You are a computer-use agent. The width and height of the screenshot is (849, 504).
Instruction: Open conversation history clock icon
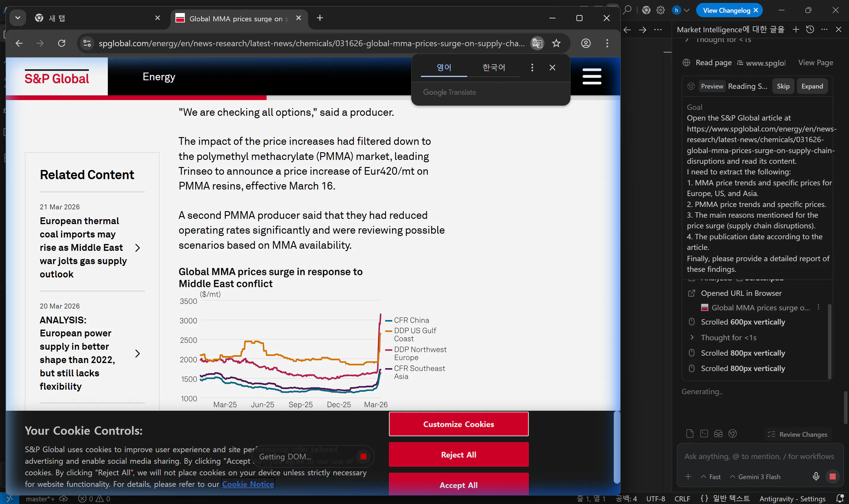coord(810,29)
